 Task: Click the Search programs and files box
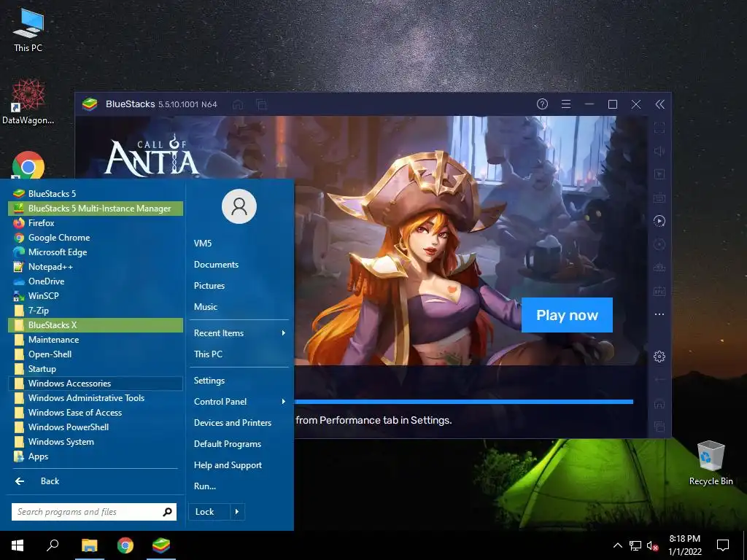[94, 512]
